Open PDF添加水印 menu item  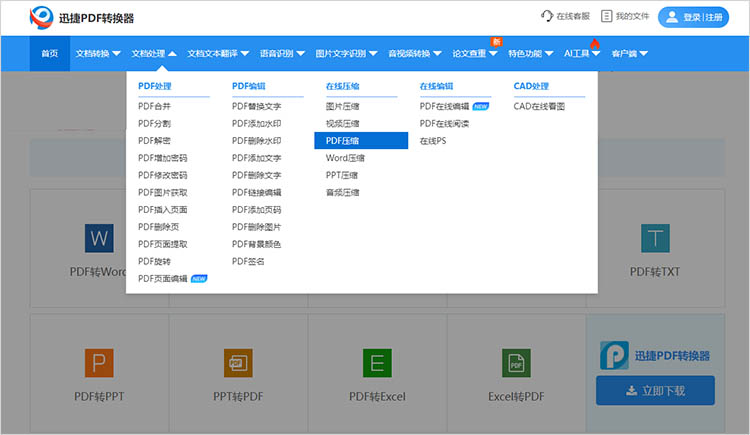256,123
